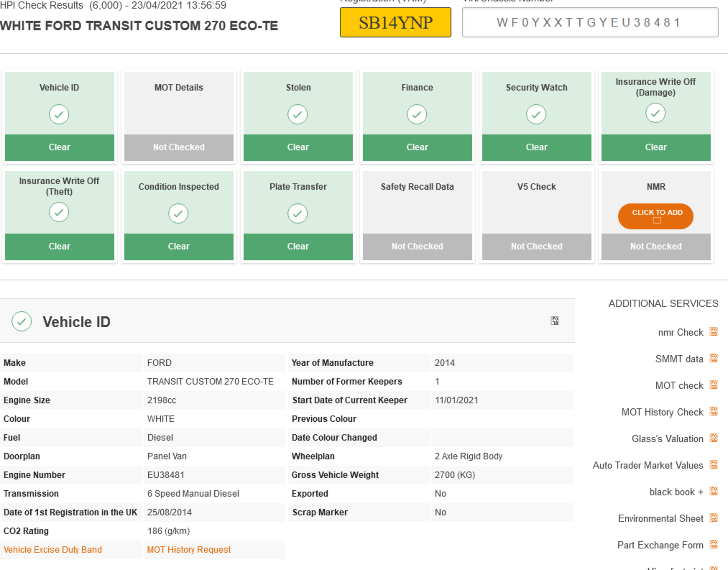Click the Year of Manufacture value 2014
728x570 pixels.
point(445,363)
